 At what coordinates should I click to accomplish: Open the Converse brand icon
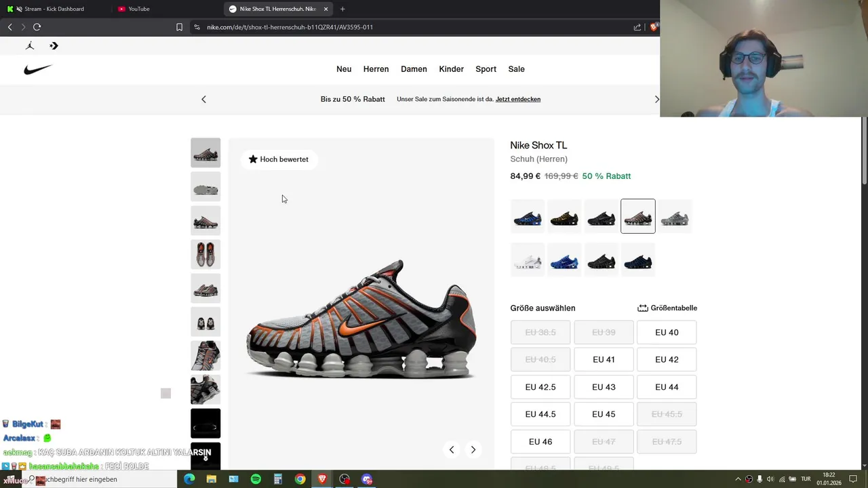tap(54, 45)
